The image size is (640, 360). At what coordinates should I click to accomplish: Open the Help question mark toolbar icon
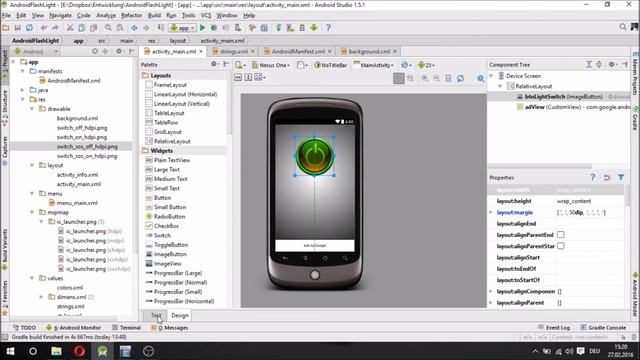(x=328, y=28)
